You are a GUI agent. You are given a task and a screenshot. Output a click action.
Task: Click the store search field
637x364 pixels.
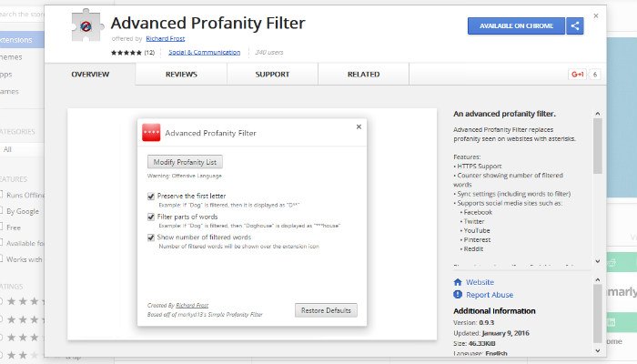tap(22, 15)
